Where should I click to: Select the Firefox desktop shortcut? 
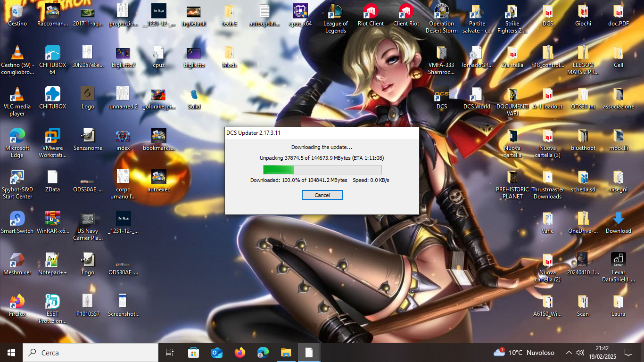pyautogui.click(x=17, y=305)
